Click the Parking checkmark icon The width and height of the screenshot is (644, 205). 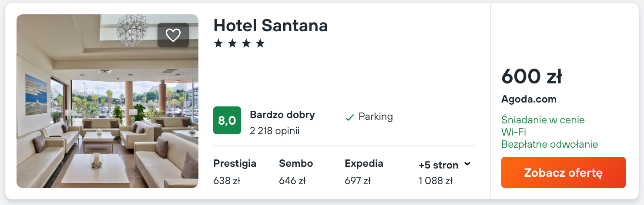(349, 117)
